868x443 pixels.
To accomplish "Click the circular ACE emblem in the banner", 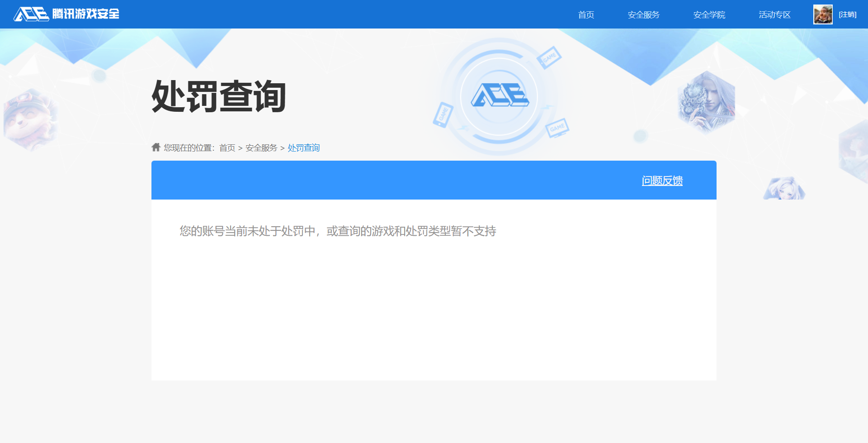I will pos(499,96).
